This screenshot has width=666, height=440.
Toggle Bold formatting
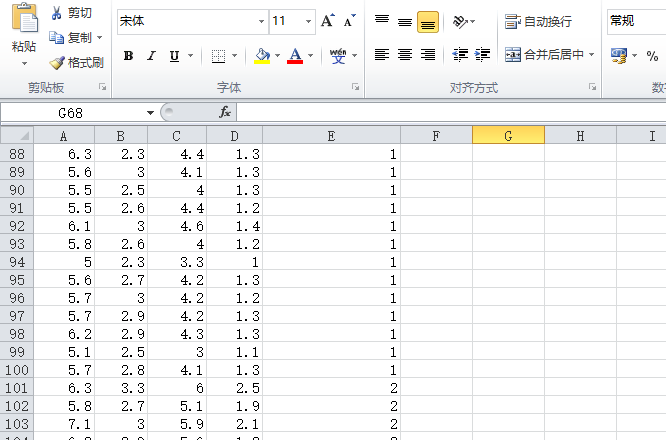click(128, 56)
